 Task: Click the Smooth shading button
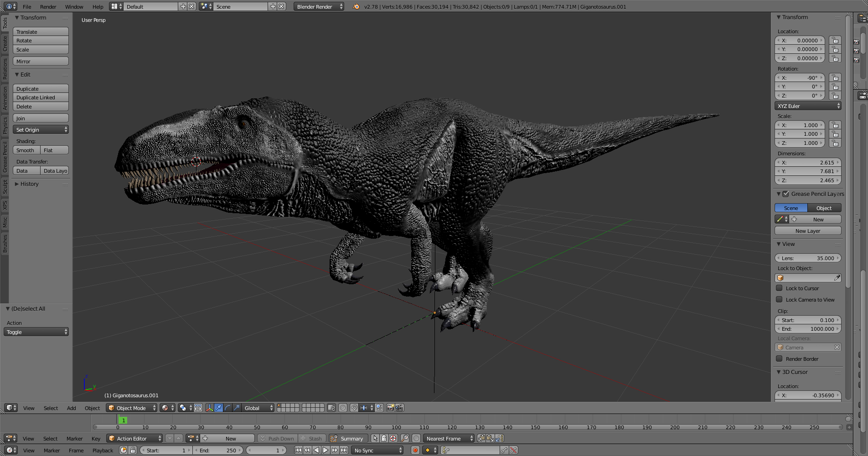[26, 150]
